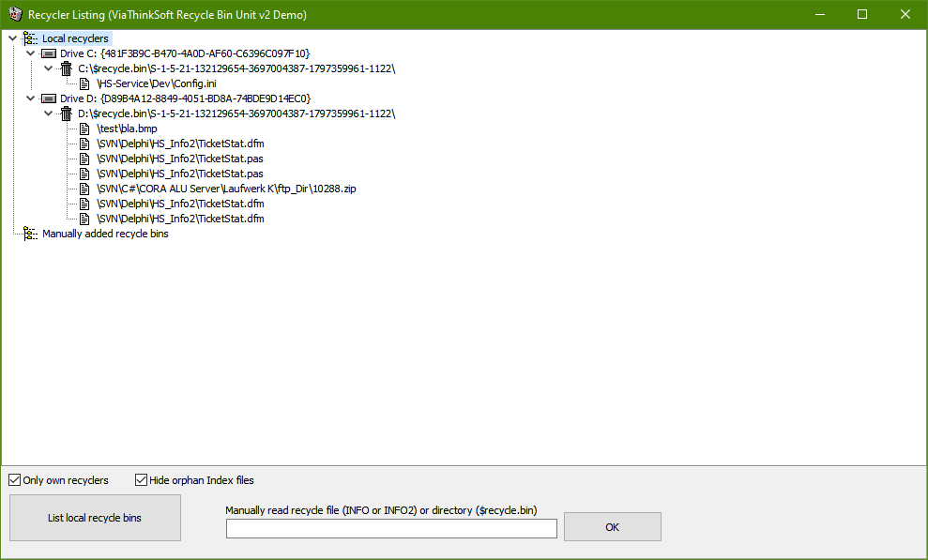Click the file icon beside \test\bla.bmp
The image size is (928, 560).
click(x=84, y=129)
